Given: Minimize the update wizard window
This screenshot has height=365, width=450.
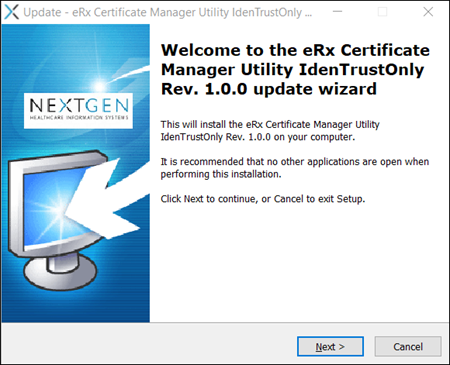Looking at the screenshot, I should [337, 12].
